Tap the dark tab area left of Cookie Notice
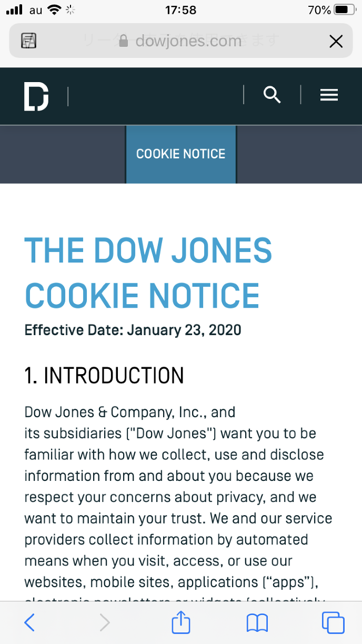This screenshot has width=362, height=644. (x=63, y=154)
